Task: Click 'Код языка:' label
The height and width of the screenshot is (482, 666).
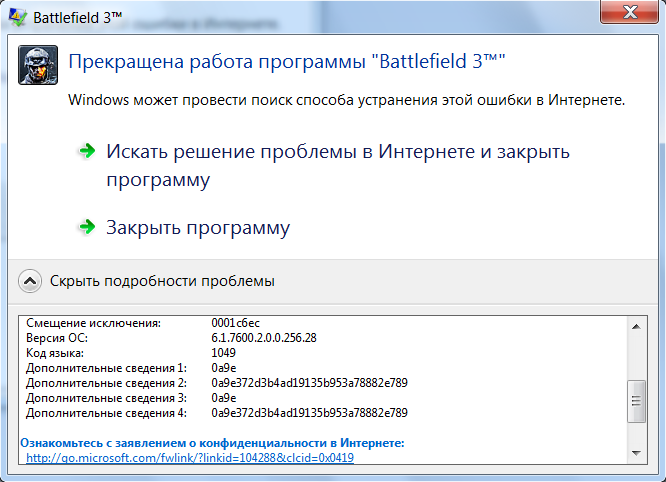Action: pos(55,352)
